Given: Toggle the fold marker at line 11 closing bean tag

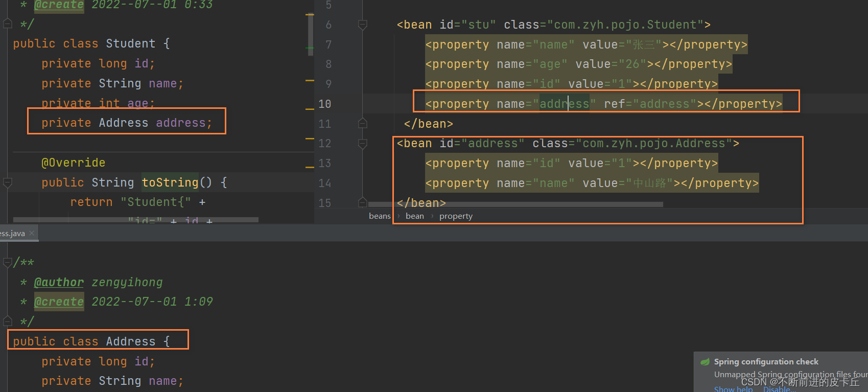Looking at the screenshot, I should [363, 123].
